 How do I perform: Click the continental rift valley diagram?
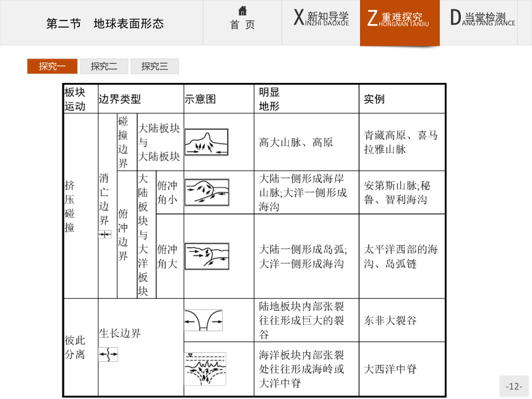204,320
